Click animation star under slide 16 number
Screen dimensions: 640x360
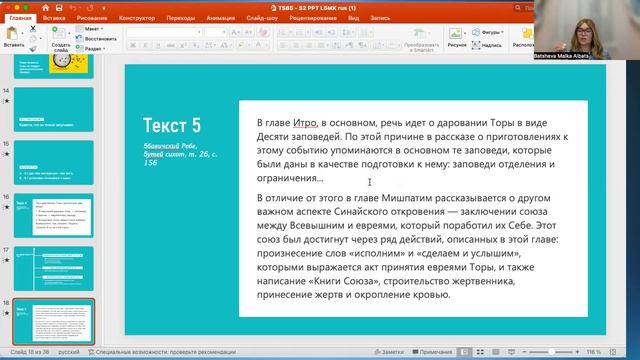tap(7, 207)
